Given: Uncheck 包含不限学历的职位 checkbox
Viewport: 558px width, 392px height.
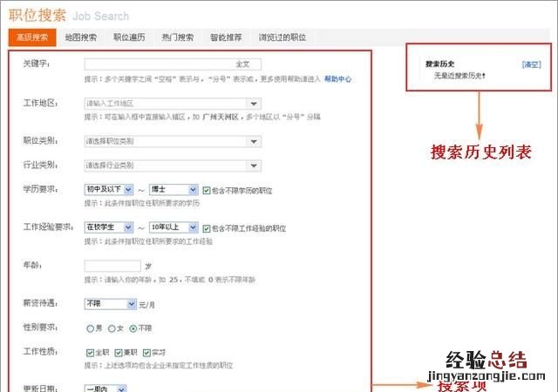Looking at the screenshot, I should coord(206,190).
